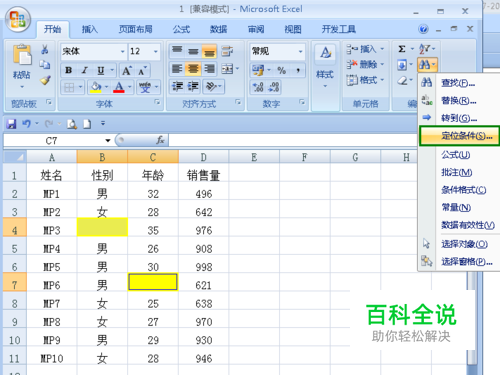Choose 替换(R) from the menu
Screen dimensions: 500x375
(x=459, y=100)
